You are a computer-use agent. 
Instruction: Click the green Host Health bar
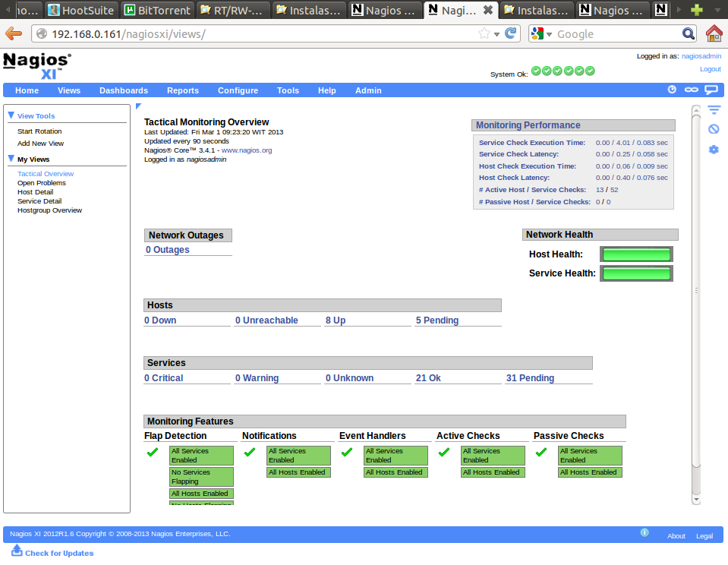[x=636, y=254]
